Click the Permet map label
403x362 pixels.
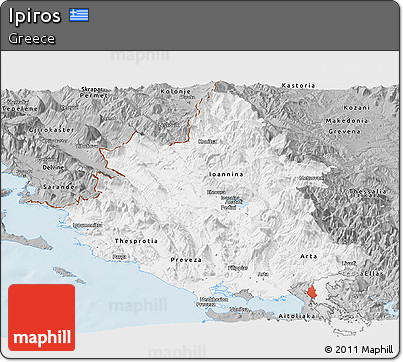[94, 95]
